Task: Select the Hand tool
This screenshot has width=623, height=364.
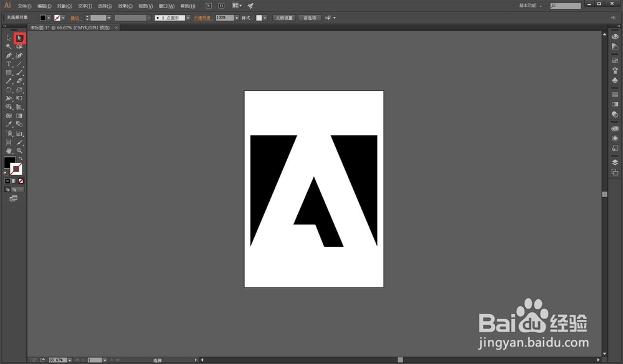Action: pyautogui.click(x=8, y=151)
